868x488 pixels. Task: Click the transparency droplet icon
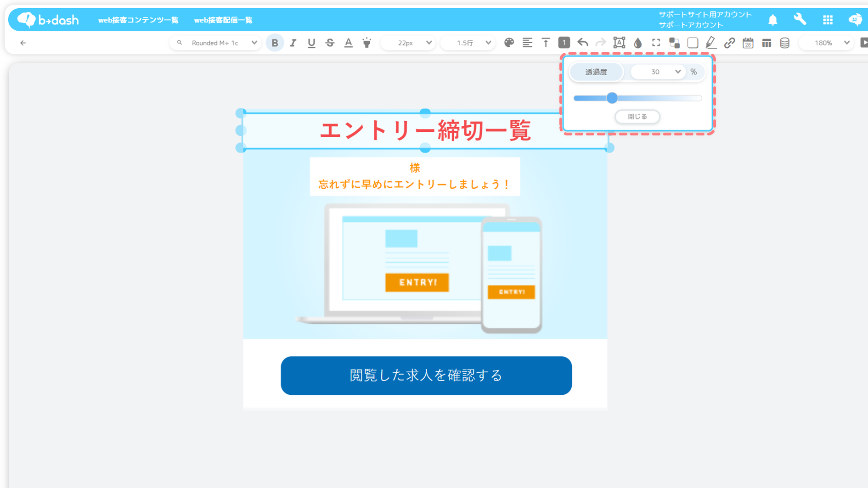pyautogui.click(x=638, y=43)
